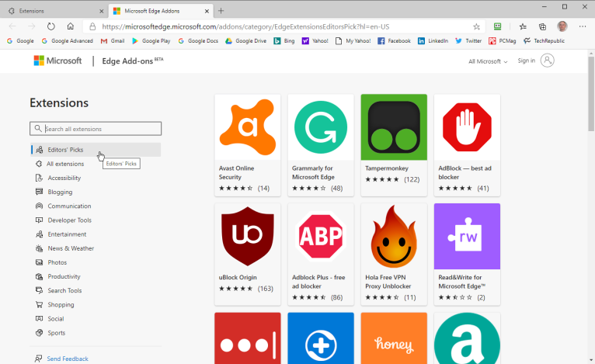Click the Avast Online Security (14) rating
Viewport: 595px width, 364px height.
coord(244,188)
